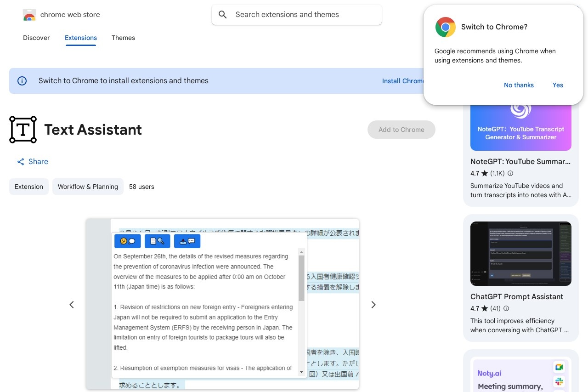
Task: Click the Extension category chip
Action: coord(29,187)
